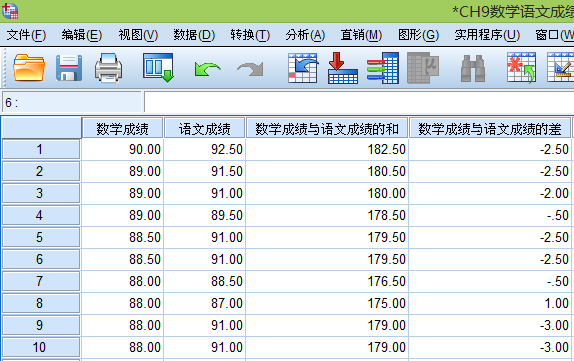
Task: Open a data file with folder icon
Action: coord(29,68)
